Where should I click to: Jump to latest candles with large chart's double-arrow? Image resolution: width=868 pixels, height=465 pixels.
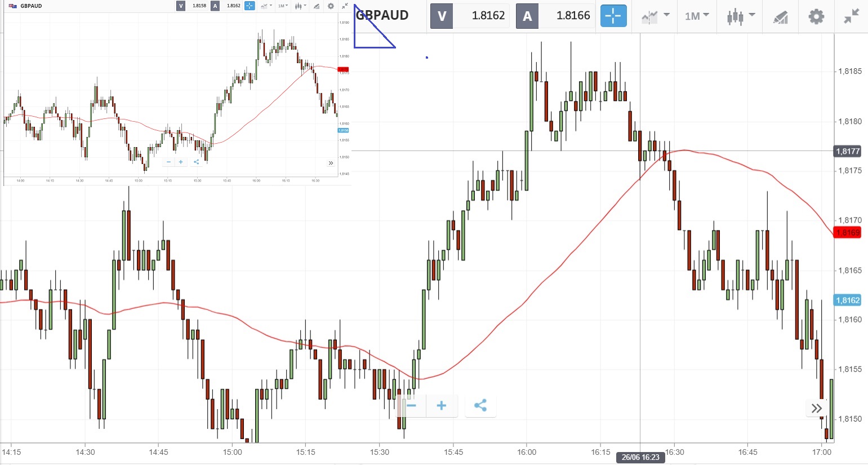click(x=817, y=408)
